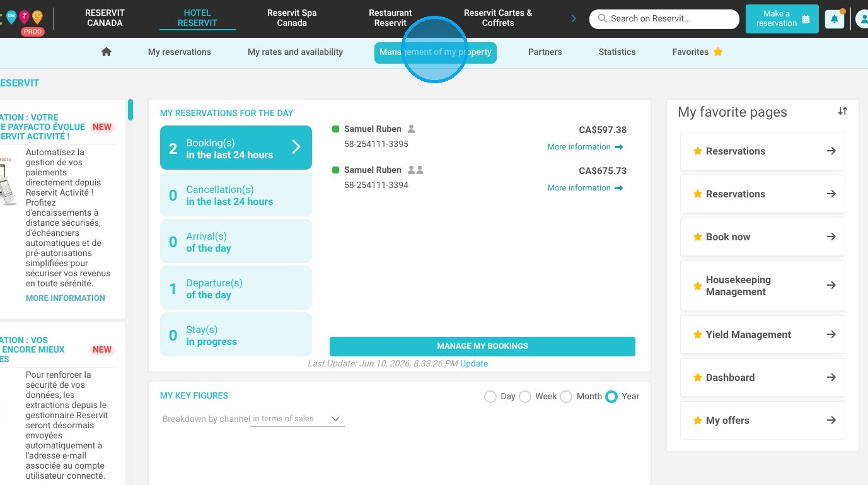The width and height of the screenshot is (868, 485).
Task: Open the first Reservations favorite card
Action: 762,151
